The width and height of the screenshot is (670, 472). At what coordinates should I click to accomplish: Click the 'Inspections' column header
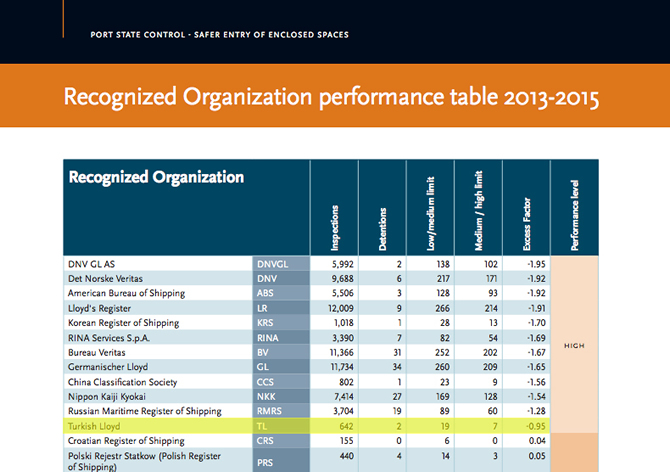click(x=334, y=226)
